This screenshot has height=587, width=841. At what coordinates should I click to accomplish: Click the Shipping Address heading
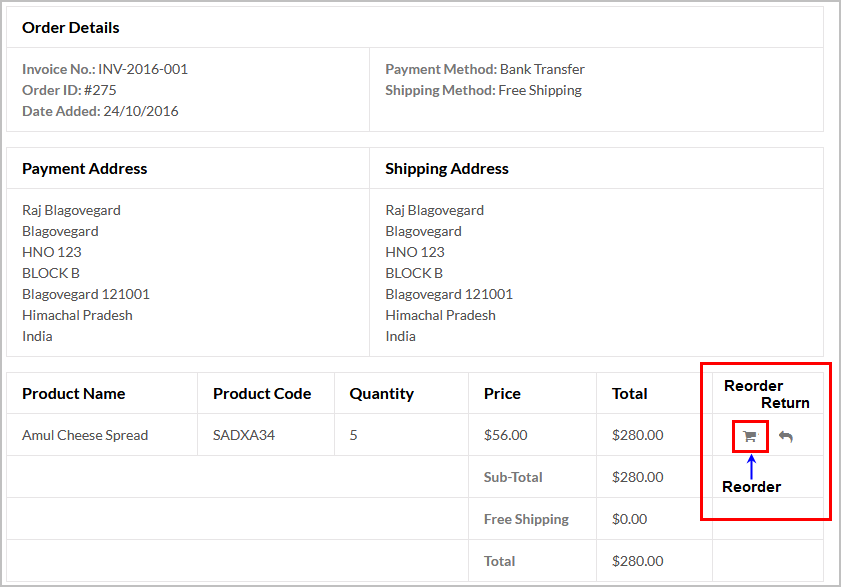[447, 168]
